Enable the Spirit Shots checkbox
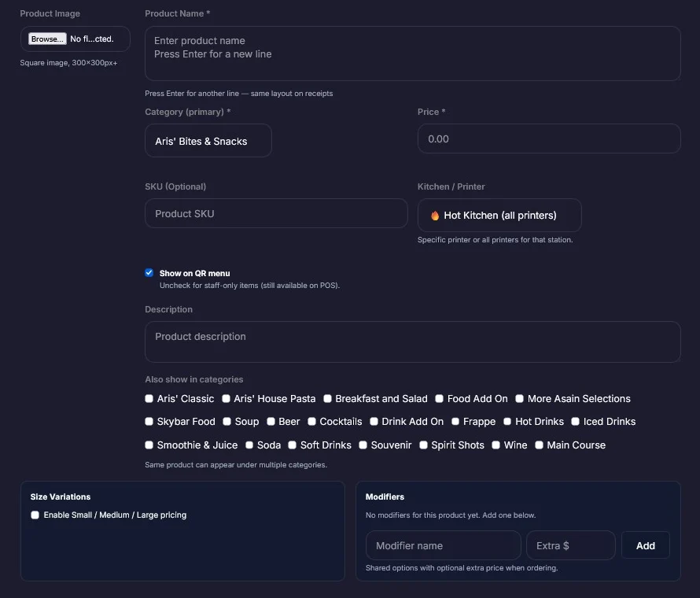700x598 pixels. point(423,445)
